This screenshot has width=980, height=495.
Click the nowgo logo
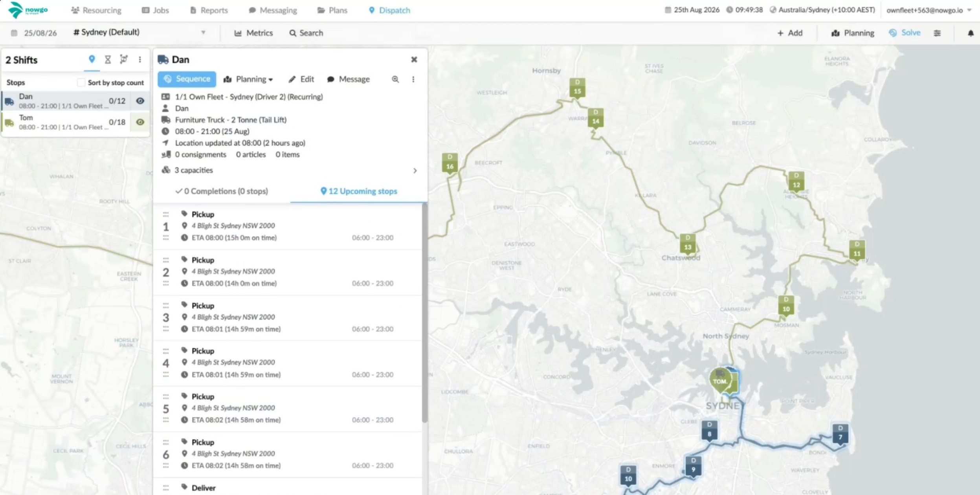coord(28,10)
